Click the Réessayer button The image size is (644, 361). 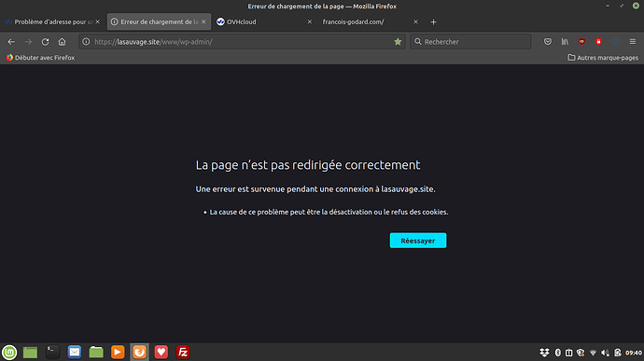(x=418, y=241)
